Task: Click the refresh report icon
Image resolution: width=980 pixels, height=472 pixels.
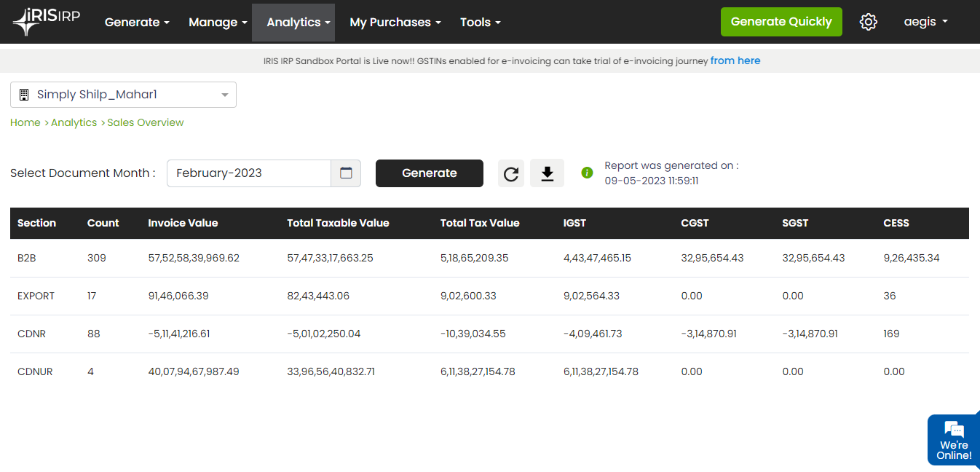Action: click(x=511, y=173)
